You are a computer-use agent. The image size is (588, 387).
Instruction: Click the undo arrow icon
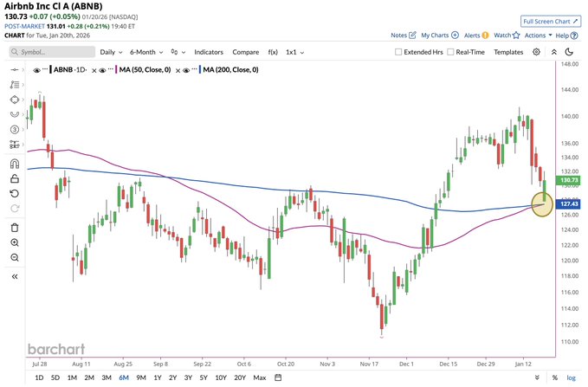click(15, 193)
